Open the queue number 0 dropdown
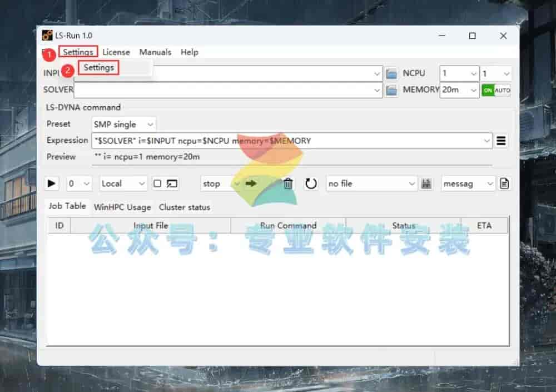 tap(79, 183)
